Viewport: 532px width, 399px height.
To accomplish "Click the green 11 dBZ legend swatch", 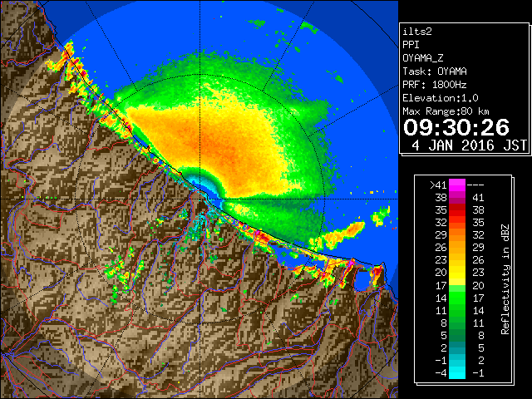I will [457, 310].
